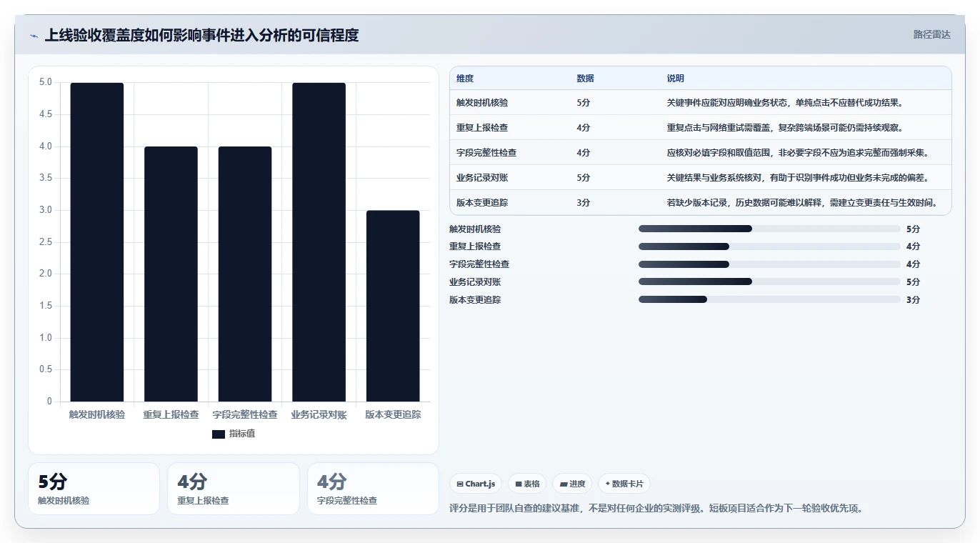Select the 进度 chip
The height and width of the screenshot is (543, 980).
pyautogui.click(x=572, y=484)
